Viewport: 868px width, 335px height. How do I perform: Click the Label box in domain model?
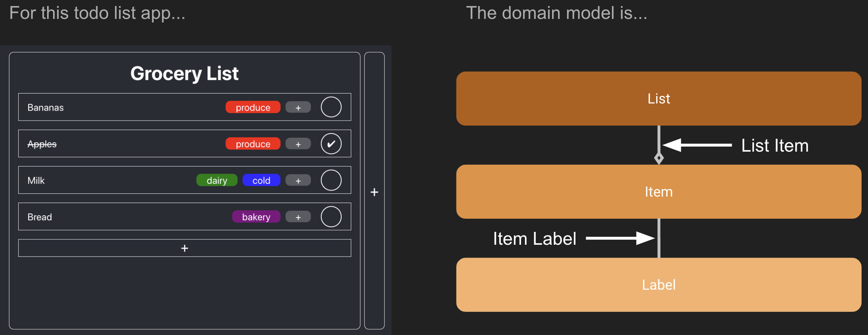point(659,285)
